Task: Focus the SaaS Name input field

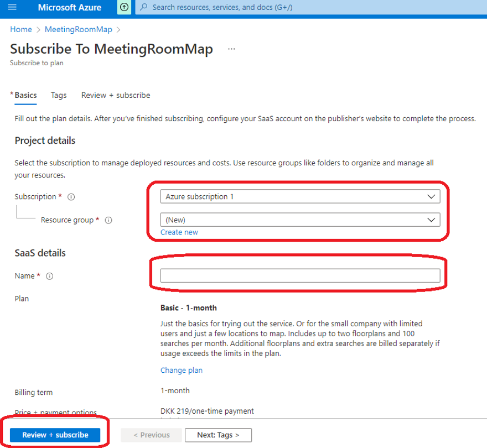Action: (x=300, y=275)
